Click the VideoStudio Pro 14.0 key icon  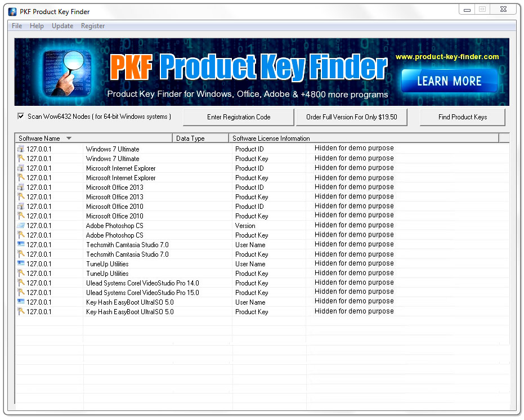coord(21,283)
